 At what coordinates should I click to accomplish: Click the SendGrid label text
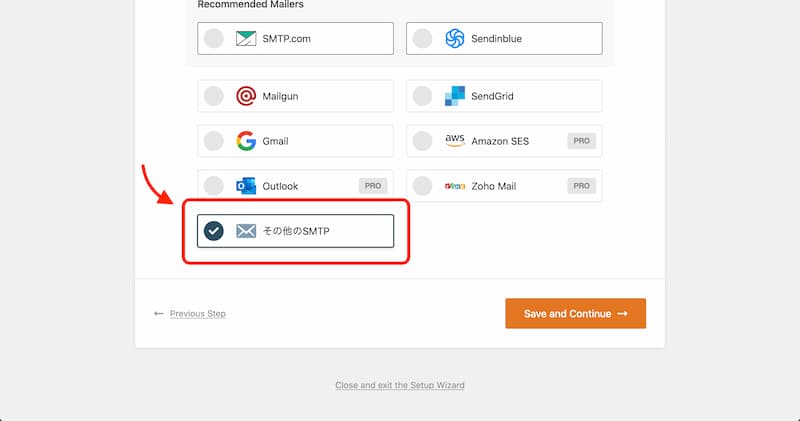pos(492,96)
